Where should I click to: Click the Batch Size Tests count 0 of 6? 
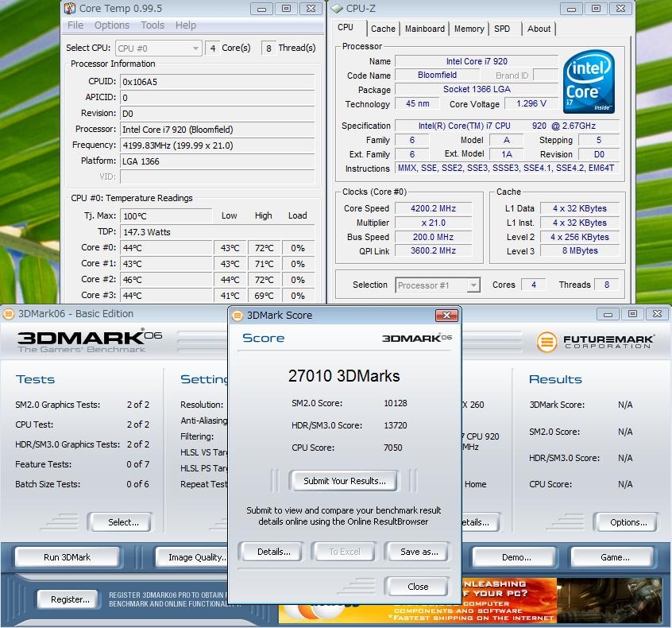tap(137, 484)
